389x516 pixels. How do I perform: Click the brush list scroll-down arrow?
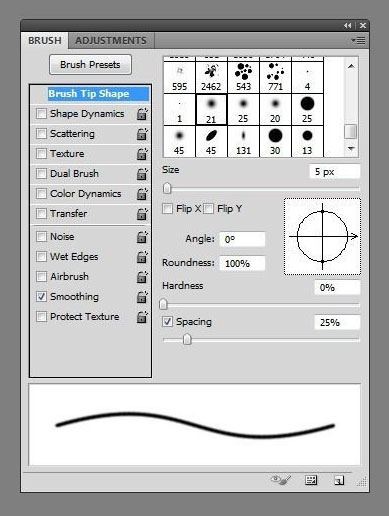pyautogui.click(x=351, y=149)
